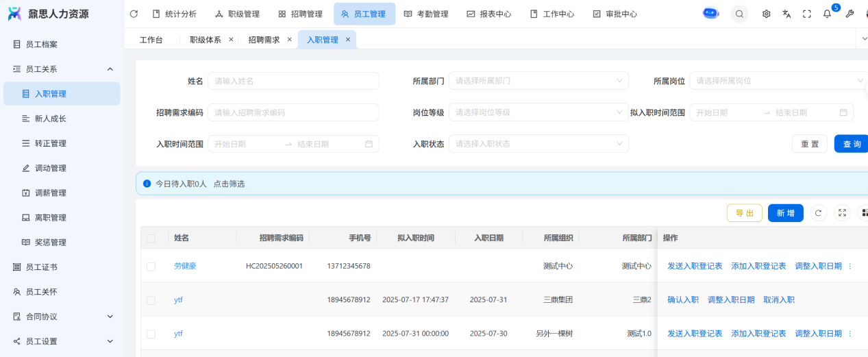Select the checkbox for 劳健豪 row

tap(151, 266)
